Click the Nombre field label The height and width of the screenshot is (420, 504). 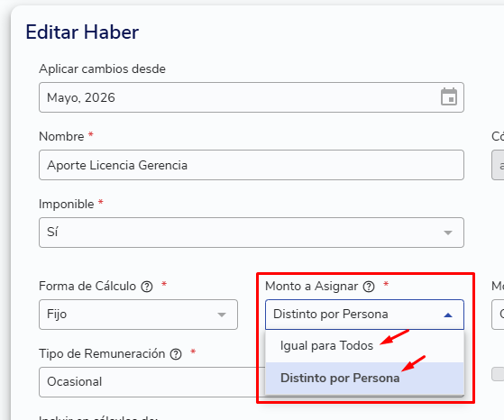point(61,137)
